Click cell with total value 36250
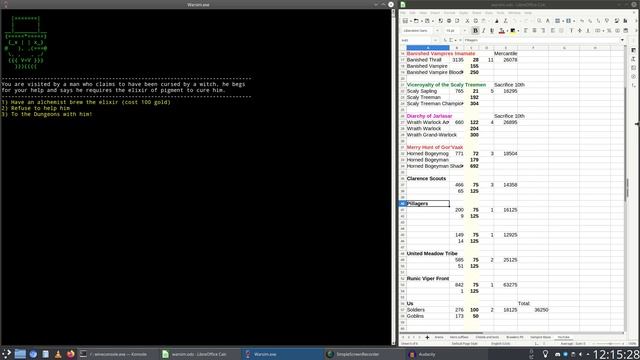 [533, 310]
